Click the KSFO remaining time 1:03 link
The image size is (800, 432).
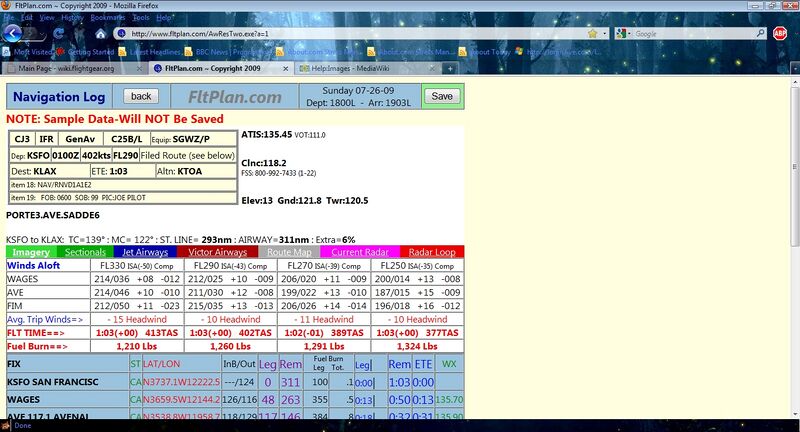(x=399, y=382)
